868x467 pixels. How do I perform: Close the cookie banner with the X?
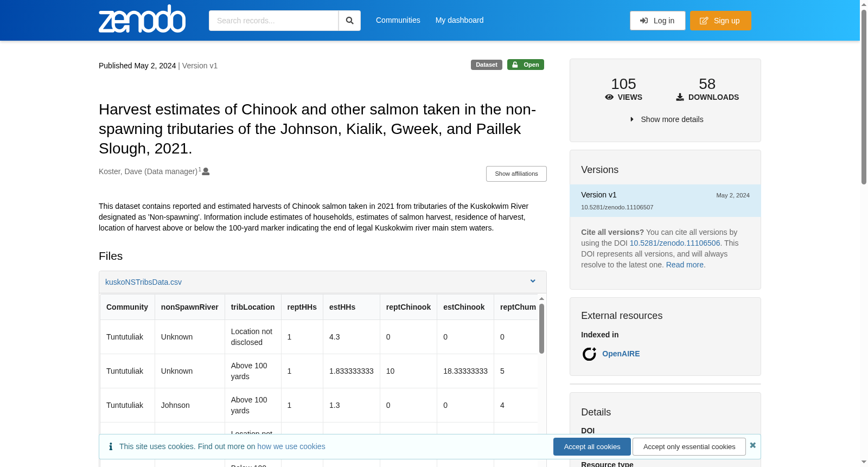click(752, 445)
